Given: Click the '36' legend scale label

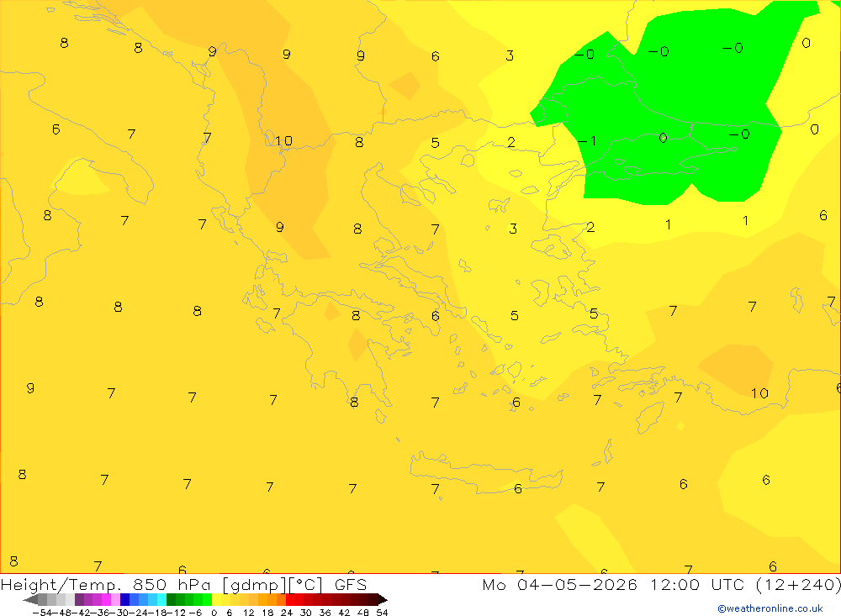Looking at the screenshot, I should click(325, 613).
